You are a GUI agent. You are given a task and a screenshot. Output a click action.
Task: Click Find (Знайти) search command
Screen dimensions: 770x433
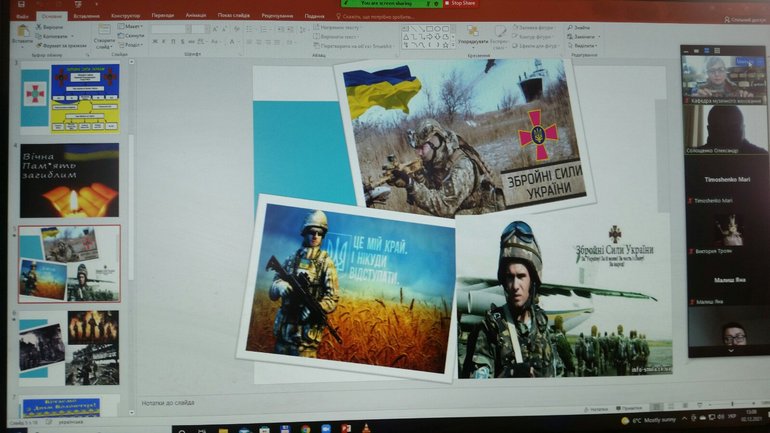coord(579,27)
